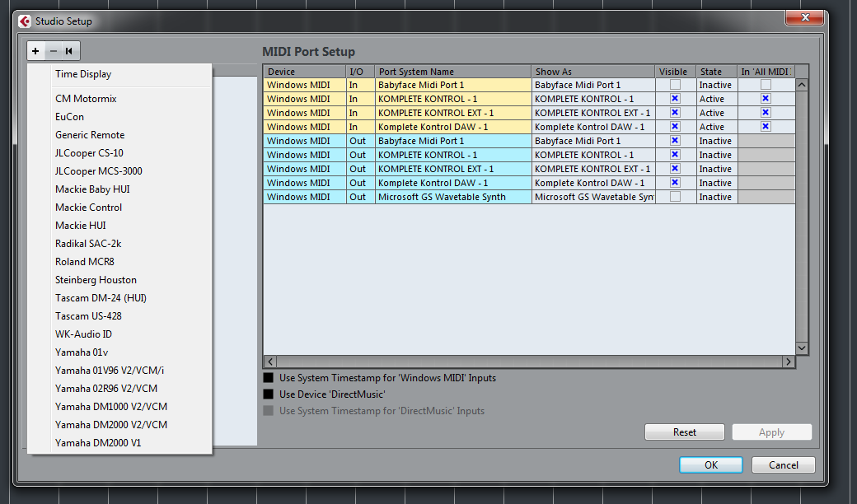Click the port table scroll down arrow
The height and width of the screenshot is (504, 857).
pyautogui.click(x=801, y=348)
